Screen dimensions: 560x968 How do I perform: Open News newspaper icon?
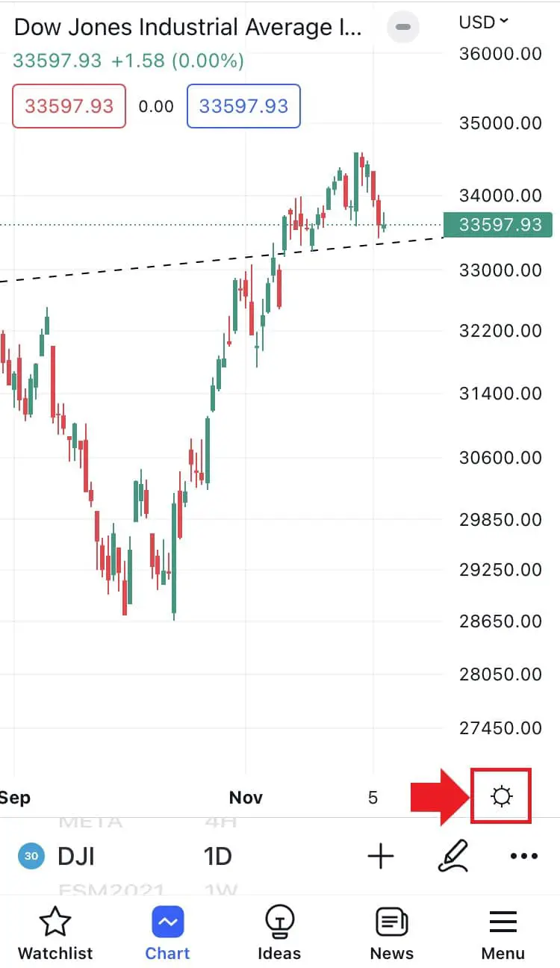[x=391, y=922]
